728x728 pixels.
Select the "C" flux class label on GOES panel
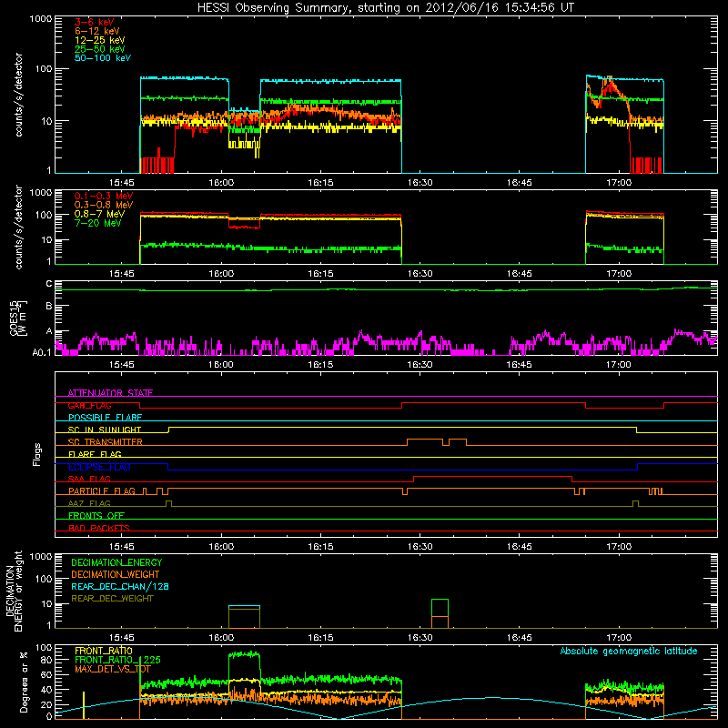pyautogui.click(x=49, y=284)
